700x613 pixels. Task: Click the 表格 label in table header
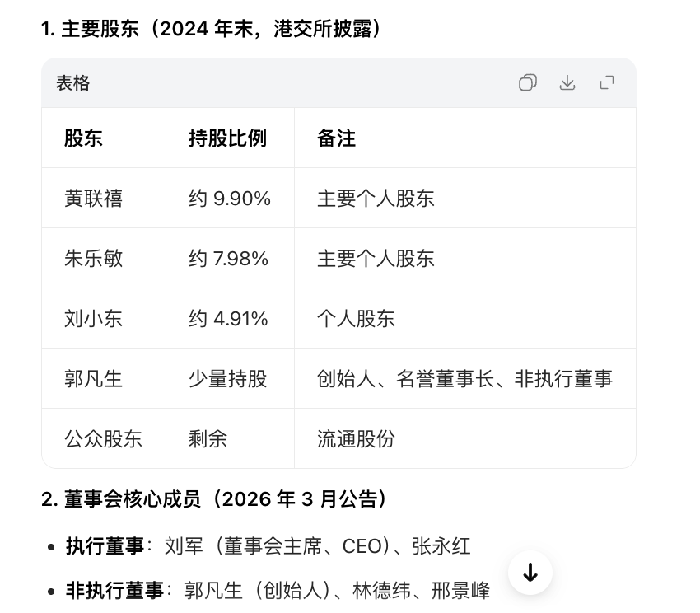[x=73, y=83]
